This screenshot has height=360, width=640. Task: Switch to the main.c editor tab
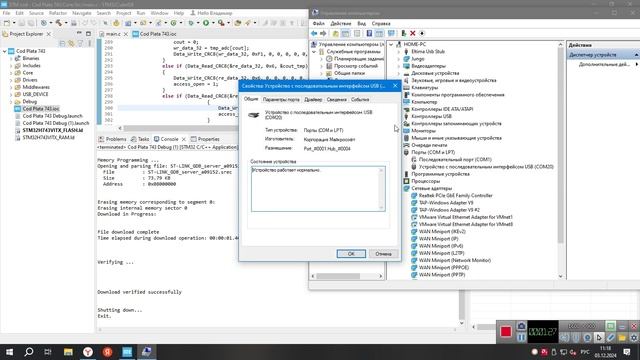[x=113, y=34]
